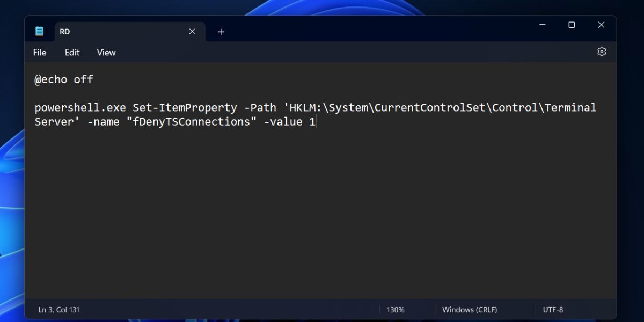Add a new tab with plus button
Viewport: 644px width, 322px height.
(x=221, y=32)
